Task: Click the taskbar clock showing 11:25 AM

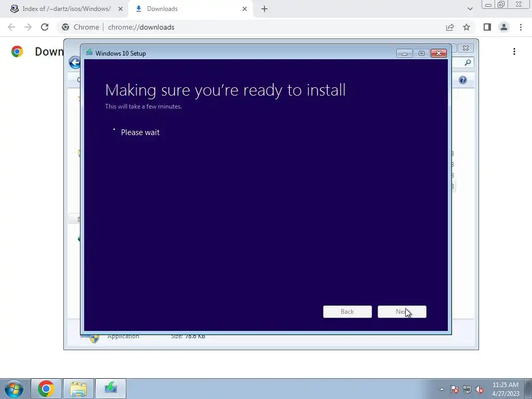Action: 506,389
